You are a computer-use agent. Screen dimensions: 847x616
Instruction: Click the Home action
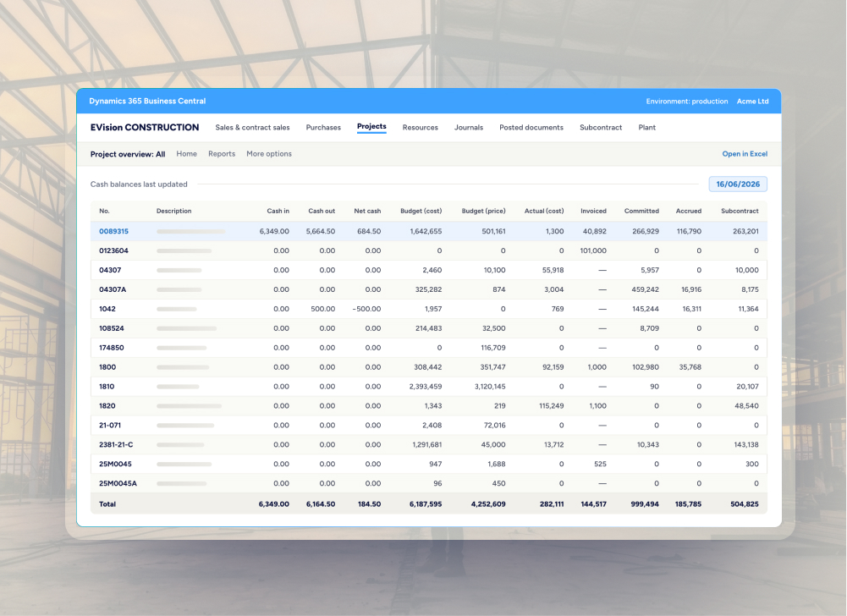coord(186,154)
